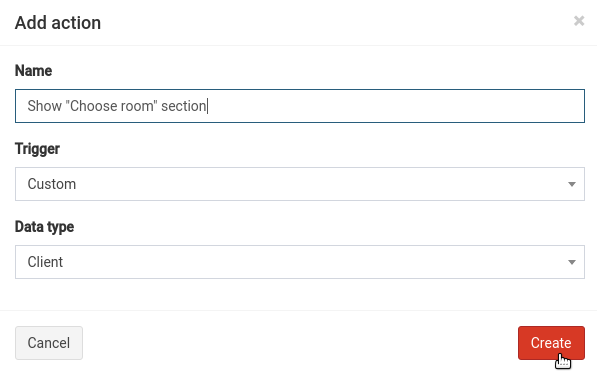Open the Data type dropdown showing Client
The height and width of the screenshot is (374, 597).
(x=300, y=262)
